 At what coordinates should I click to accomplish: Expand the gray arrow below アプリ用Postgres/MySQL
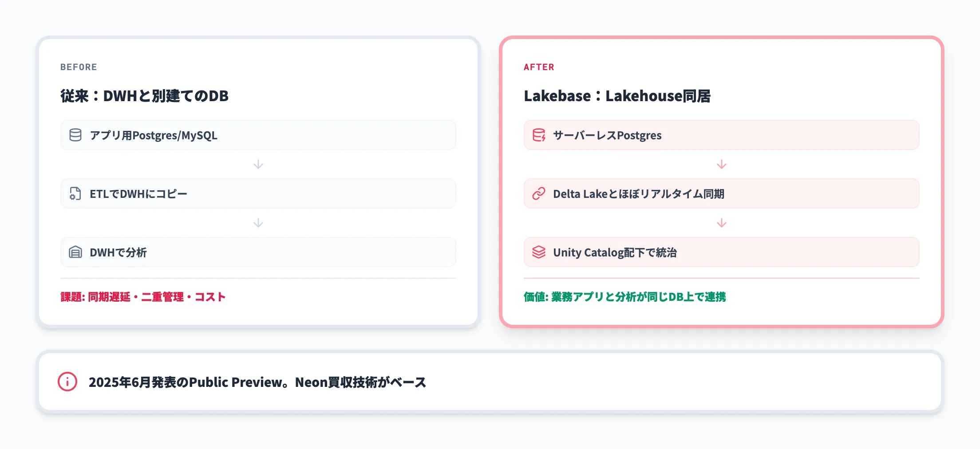[258, 165]
